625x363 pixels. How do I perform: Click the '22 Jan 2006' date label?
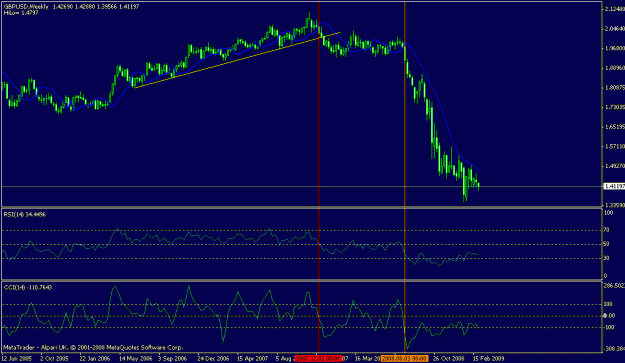pos(94,358)
